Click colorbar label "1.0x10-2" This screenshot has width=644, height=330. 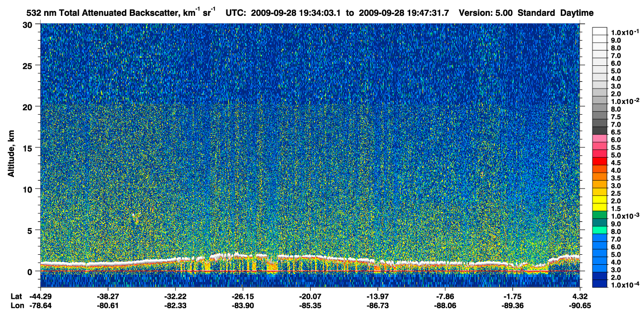625,101
